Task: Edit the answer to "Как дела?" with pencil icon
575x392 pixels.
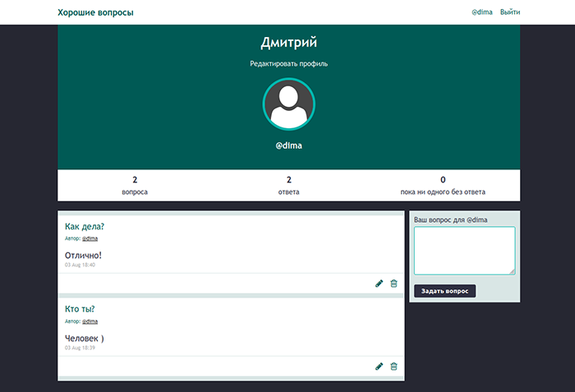Action: tap(379, 284)
